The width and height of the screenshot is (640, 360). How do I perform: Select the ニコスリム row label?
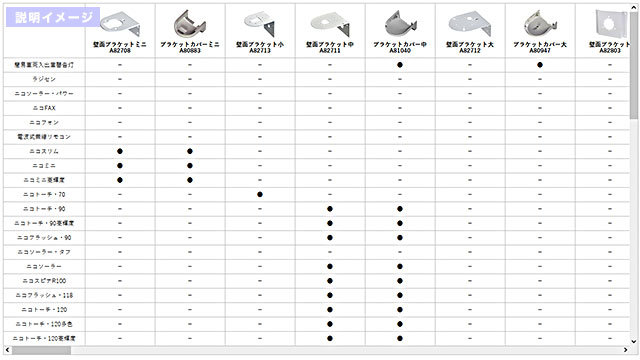[x=44, y=151]
